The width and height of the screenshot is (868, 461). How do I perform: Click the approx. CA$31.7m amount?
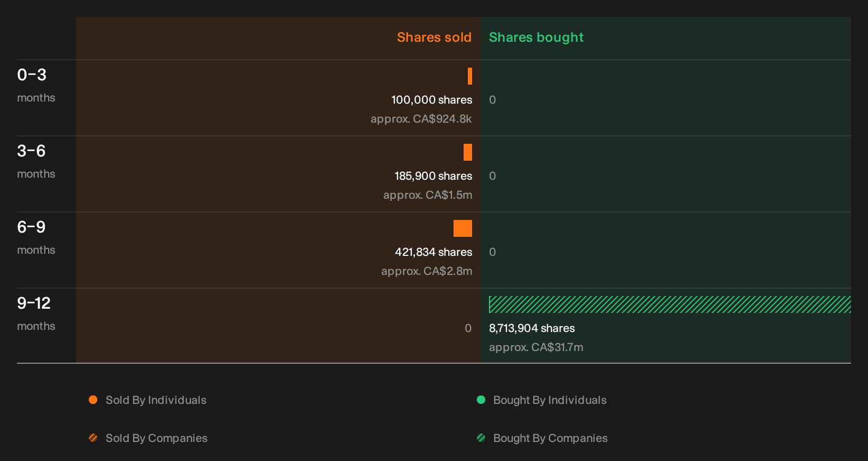536,347
